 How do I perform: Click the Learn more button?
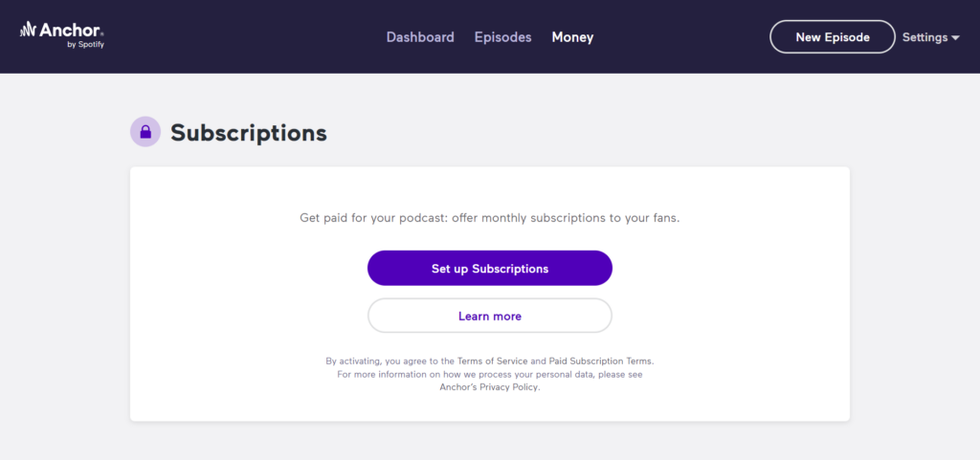pos(490,316)
